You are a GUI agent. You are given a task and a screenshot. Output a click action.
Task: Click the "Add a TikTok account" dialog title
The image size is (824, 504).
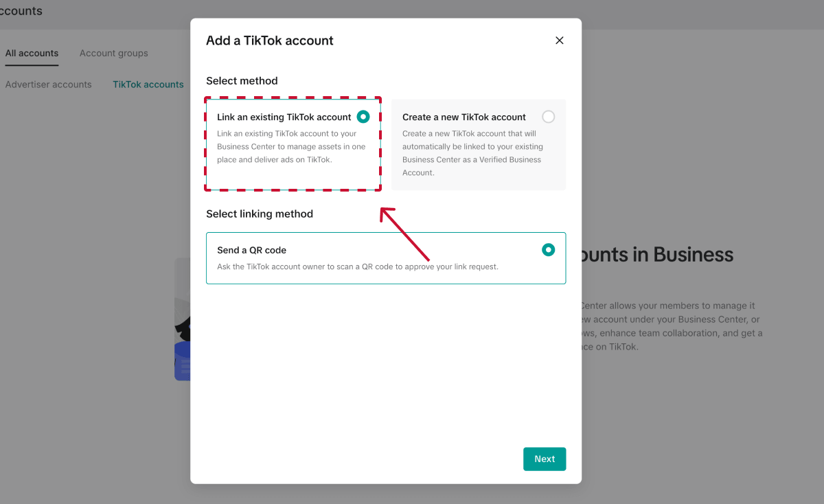coord(270,41)
